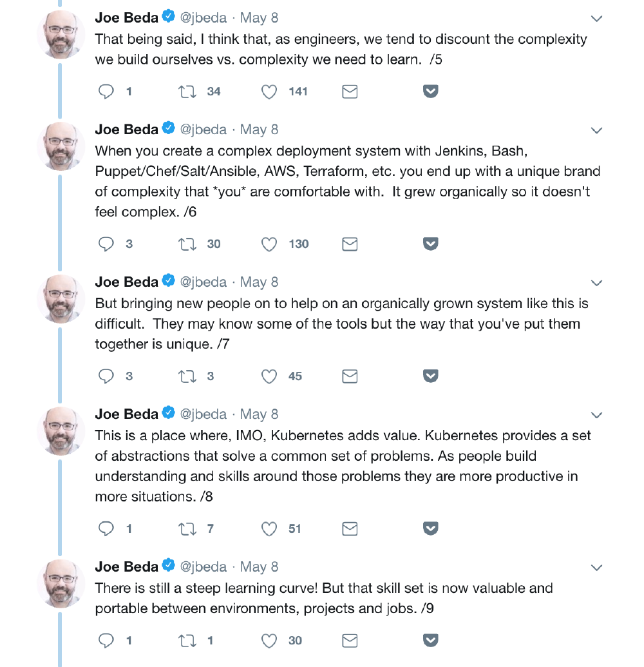The image size is (644, 667).
Task: Send the /6 Jenkins tweet via direct message
Action: click(x=350, y=244)
